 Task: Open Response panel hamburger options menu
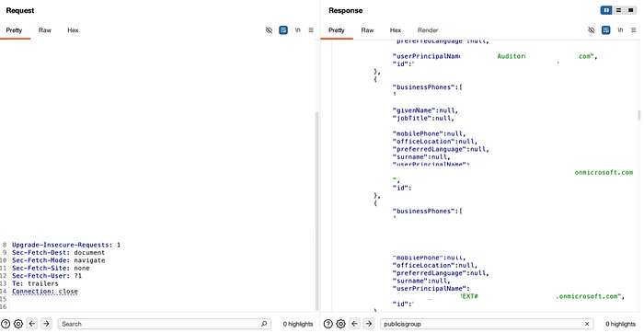(x=633, y=30)
